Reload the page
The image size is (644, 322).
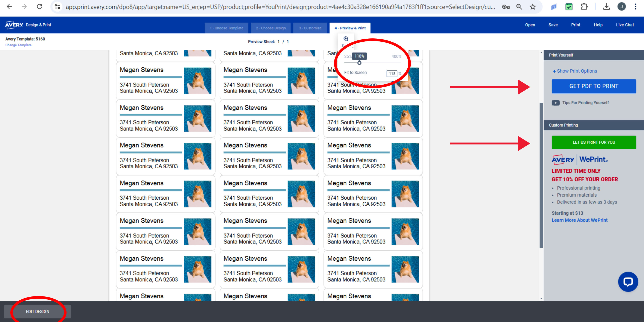tap(39, 7)
